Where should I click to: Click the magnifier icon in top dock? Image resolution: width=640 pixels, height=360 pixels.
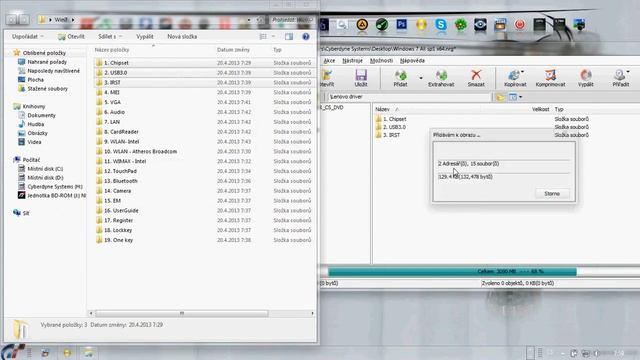[x=342, y=25]
